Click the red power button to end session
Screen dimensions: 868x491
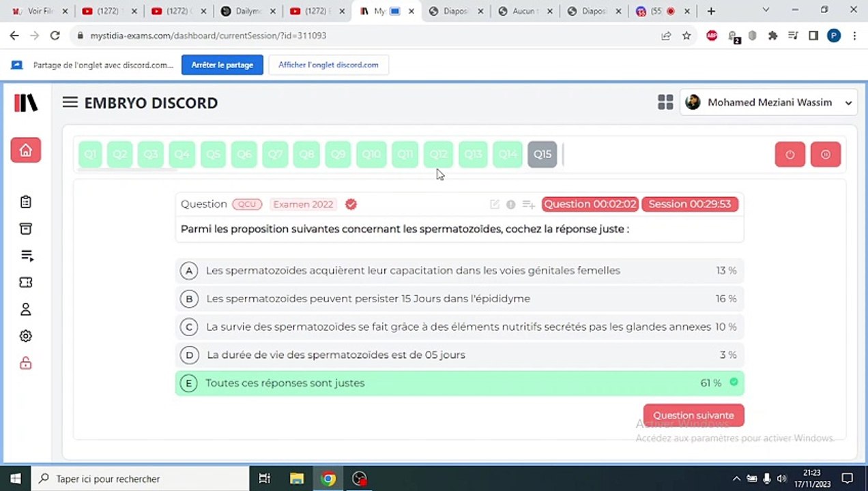(x=790, y=154)
